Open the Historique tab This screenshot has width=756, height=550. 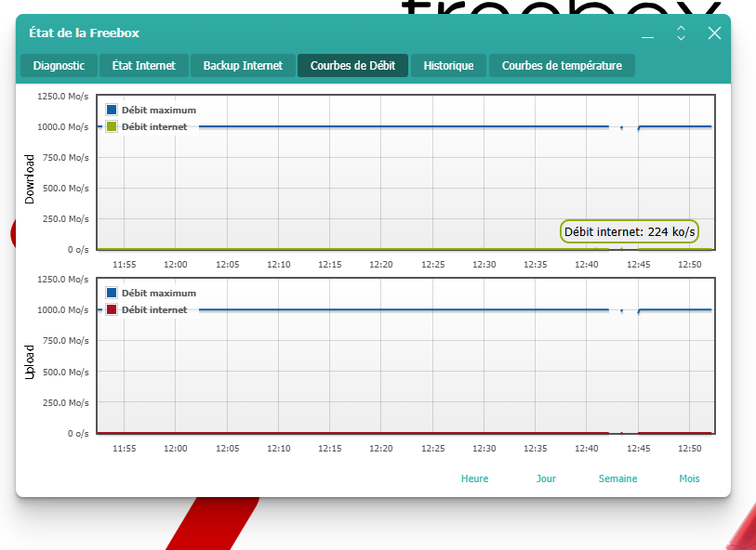448,66
